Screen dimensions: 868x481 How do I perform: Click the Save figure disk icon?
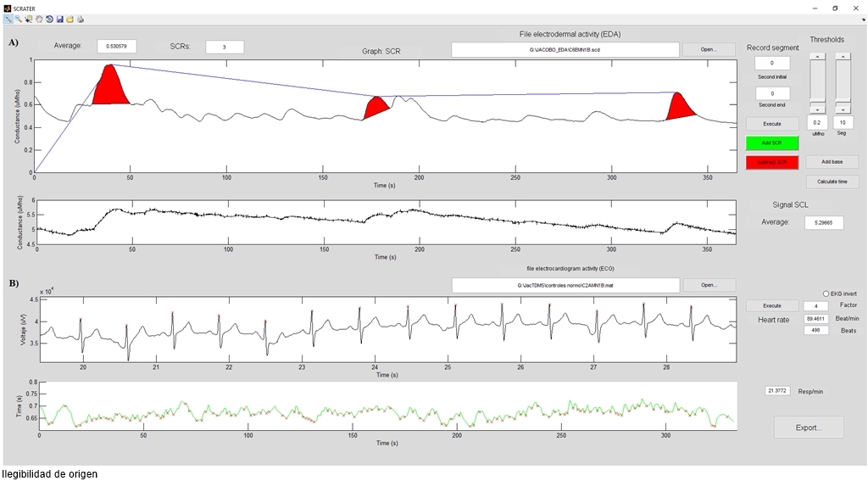point(60,19)
